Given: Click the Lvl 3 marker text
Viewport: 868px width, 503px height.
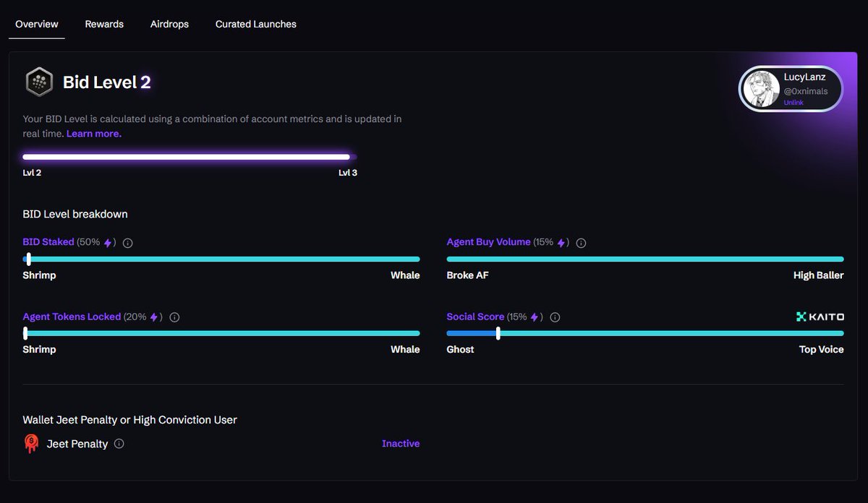Looking at the screenshot, I should click(x=348, y=173).
